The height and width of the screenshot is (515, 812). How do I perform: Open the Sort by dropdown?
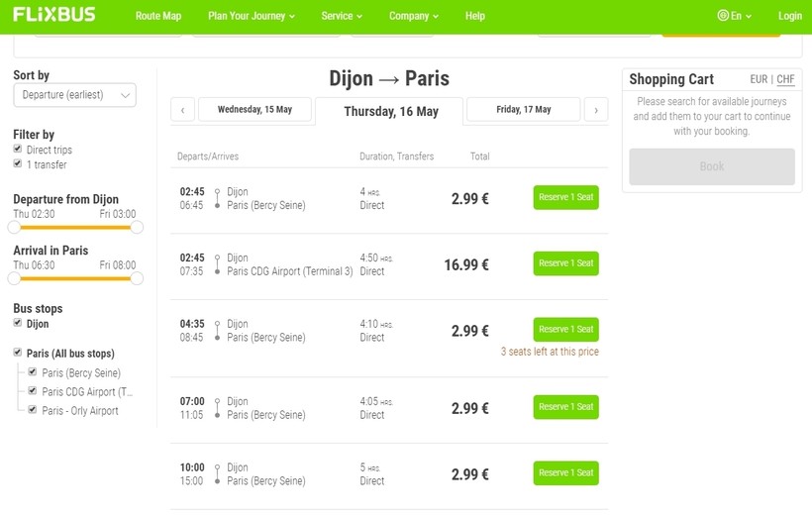click(x=74, y=95)
